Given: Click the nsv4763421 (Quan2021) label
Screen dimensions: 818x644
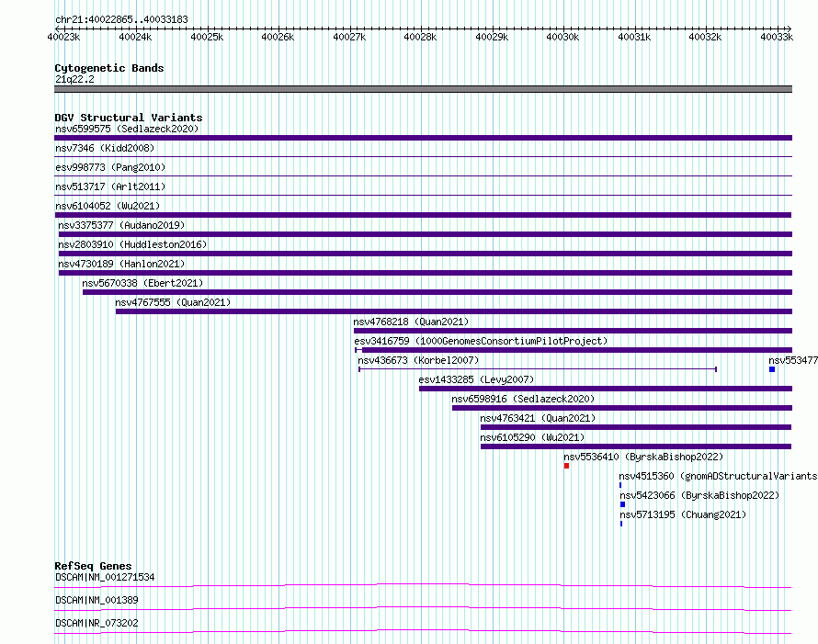Looking at the screenshot, I should pos(538,418).
